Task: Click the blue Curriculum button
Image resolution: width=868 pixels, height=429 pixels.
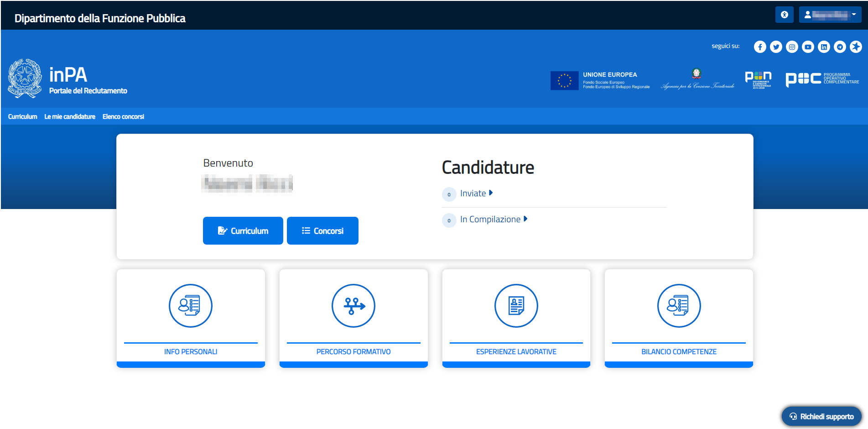Action: pyautogui.click(x=243, y=231)
